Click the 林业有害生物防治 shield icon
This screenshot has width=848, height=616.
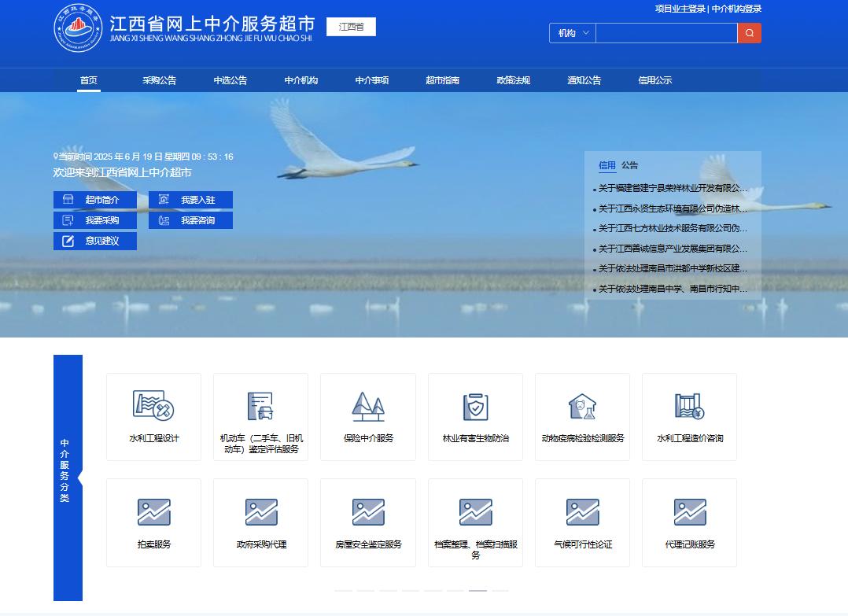(475, 406)
